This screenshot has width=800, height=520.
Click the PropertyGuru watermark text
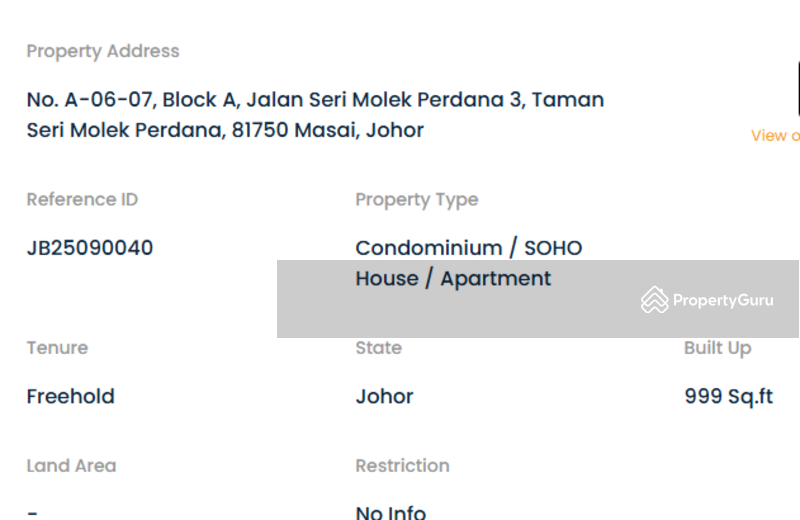(x=723, y=300)
